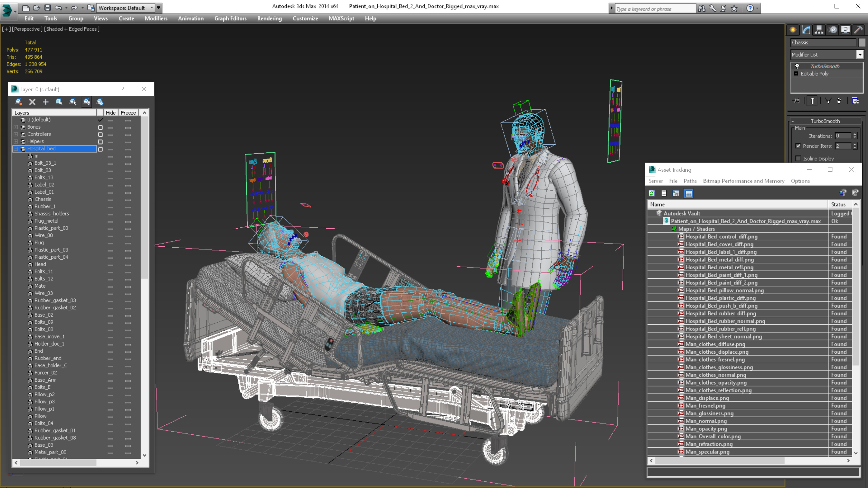The image size is (868, 488).
Task: Open the Modifiers menu
Action: tap(156, 18)
